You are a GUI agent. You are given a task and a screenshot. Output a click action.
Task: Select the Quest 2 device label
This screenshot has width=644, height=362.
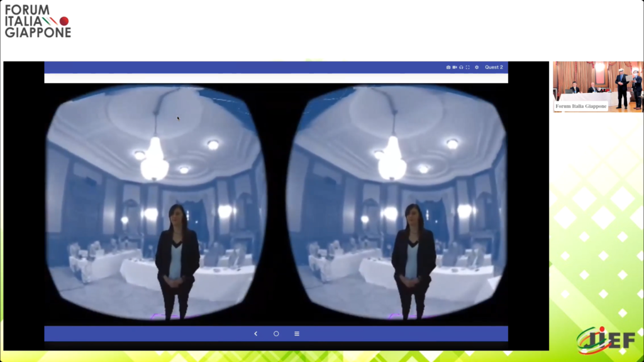[x=494, y=67]
